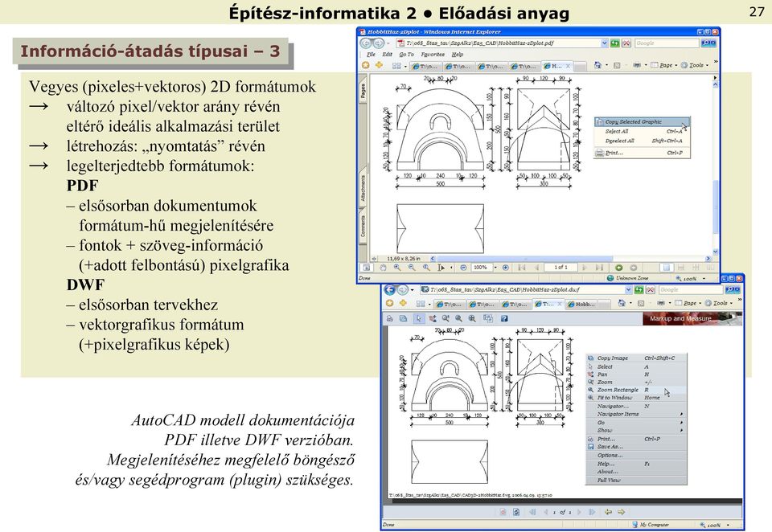Click Google search field in PDF window
The image size is (772, 532).
667,43
